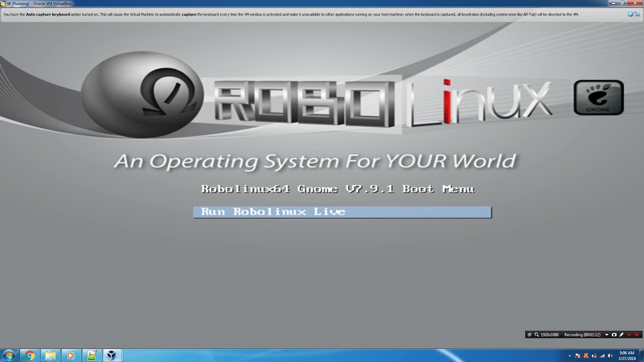Click the recorder fullscreen-mode icon

(x=529, y=335)
